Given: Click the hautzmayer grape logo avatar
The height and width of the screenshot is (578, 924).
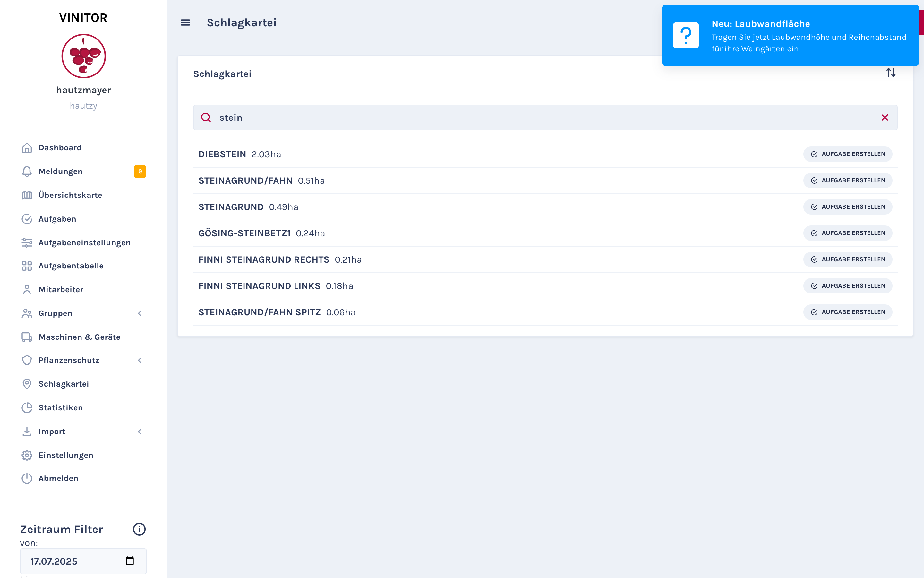Looking at the screenshot, I should pos(84,56).
